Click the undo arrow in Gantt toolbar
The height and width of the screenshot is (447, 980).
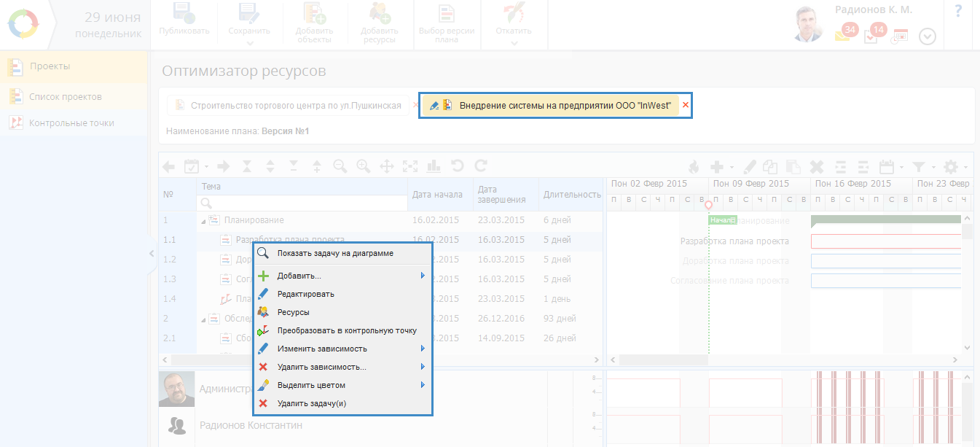(x=457, y=166)
